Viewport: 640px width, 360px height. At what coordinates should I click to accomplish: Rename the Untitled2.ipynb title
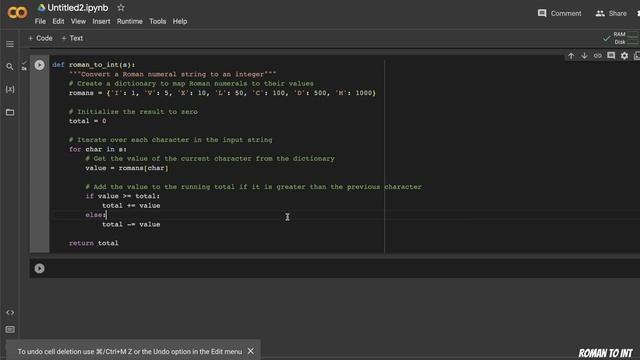[x=78, y=8]
